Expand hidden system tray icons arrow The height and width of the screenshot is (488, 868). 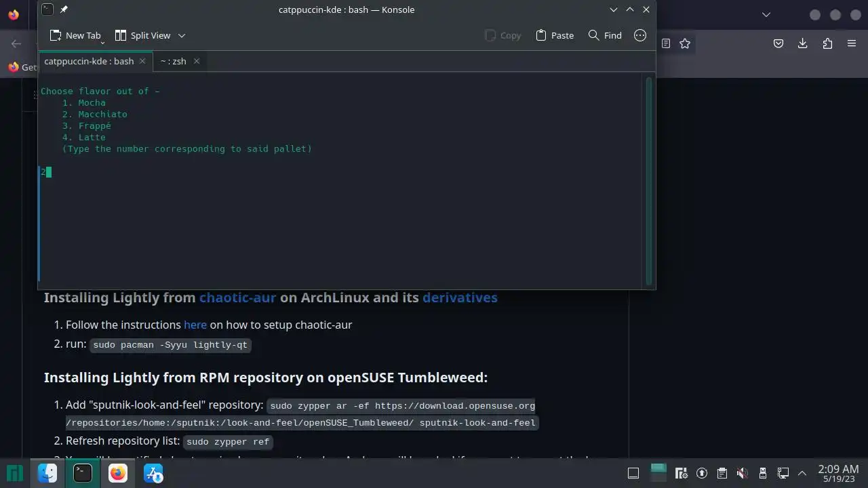[802, 473]
